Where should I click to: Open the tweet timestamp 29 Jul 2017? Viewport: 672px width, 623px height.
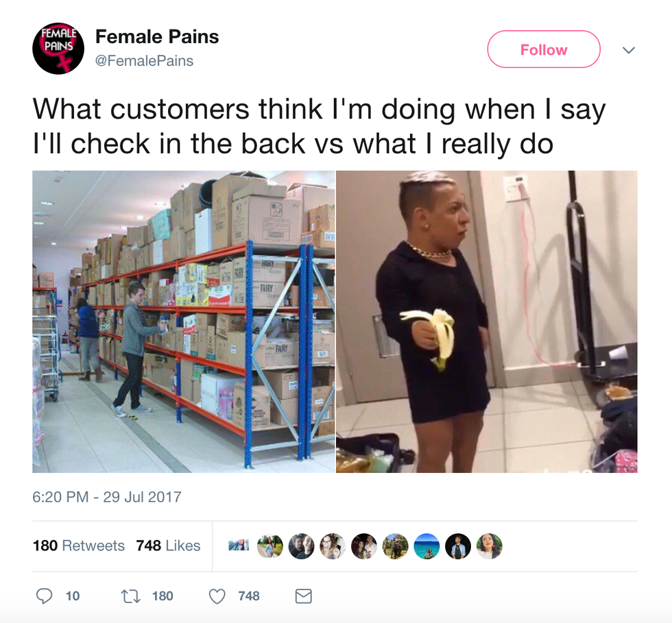pyautogui.click(x=107, y=497)
